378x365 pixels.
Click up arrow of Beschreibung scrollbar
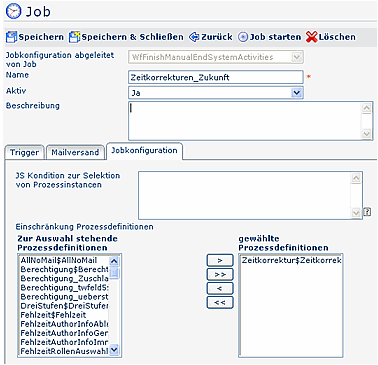(366, 108)
